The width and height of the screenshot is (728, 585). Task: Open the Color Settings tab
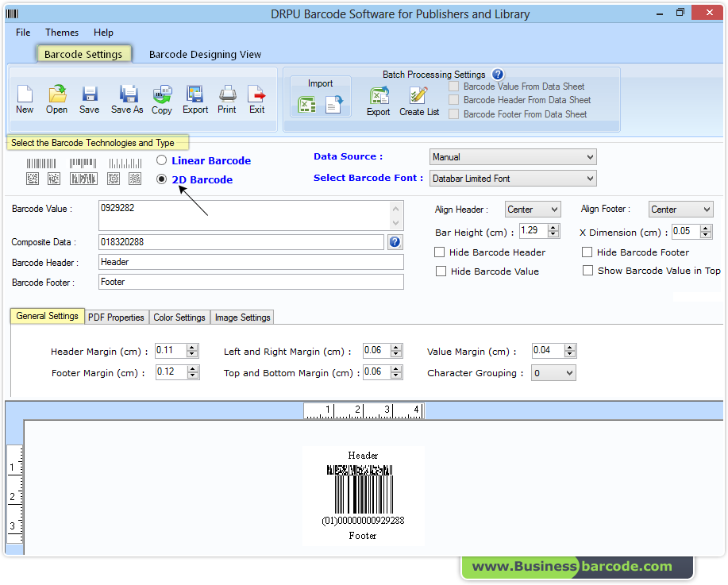click(x=179, y=318)
